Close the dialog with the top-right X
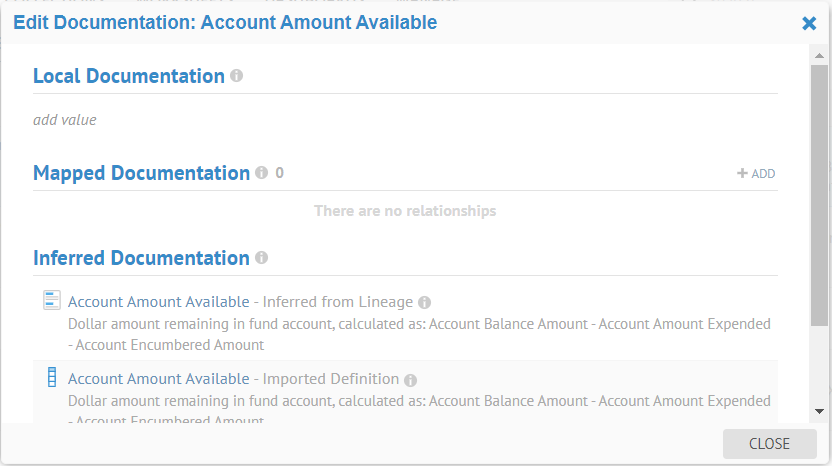The width and height of the screenshot is (832, 466). click(x=809, y=23)
